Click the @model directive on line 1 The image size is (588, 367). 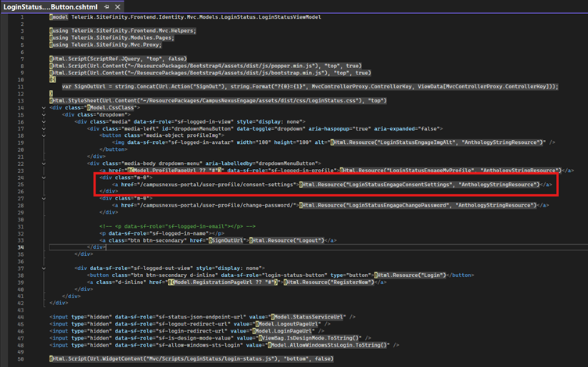(60, 16)
